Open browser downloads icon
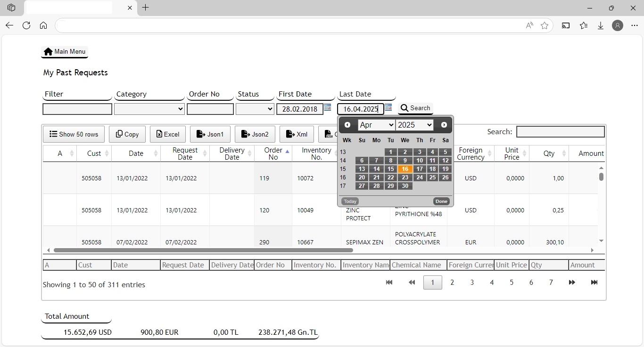 [x=601, y=25]
